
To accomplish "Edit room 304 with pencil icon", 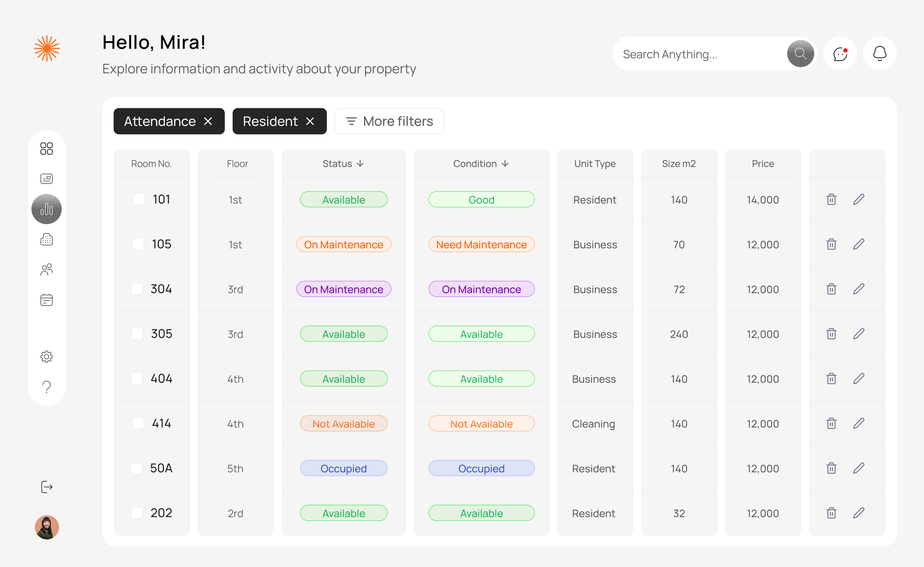I will point(858,289).
